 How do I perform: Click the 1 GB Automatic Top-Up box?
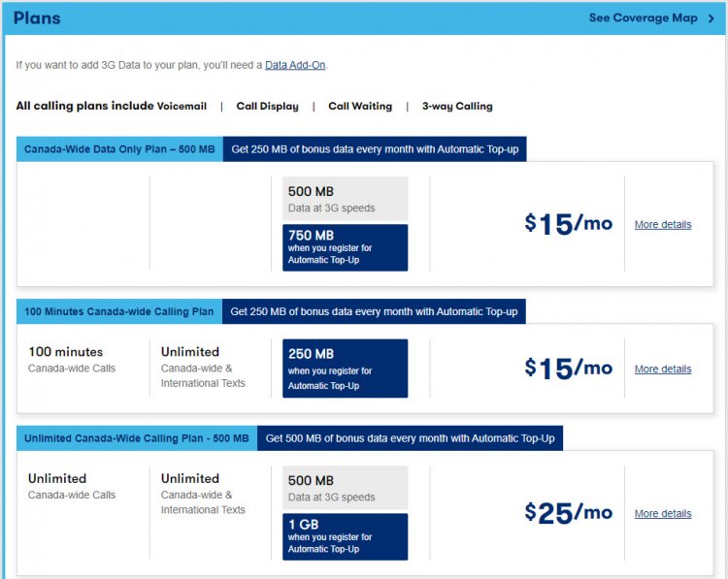click(345, 536)
